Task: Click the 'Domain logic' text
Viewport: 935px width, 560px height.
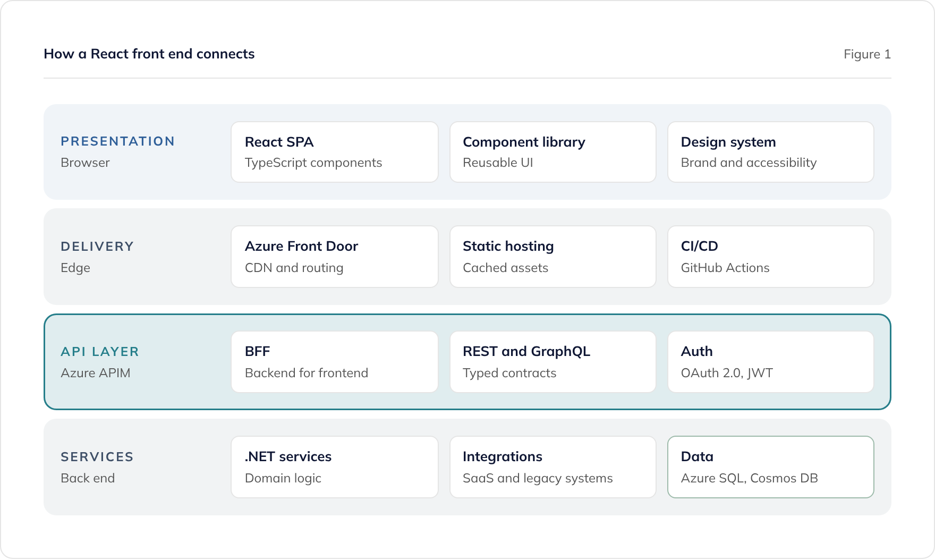Action: pyautogui.click(x=283, y=479)
